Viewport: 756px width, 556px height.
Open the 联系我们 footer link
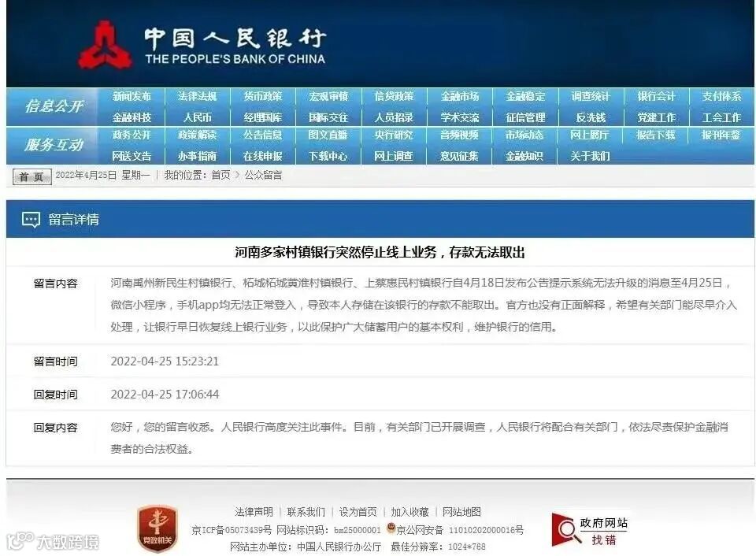(x=306, y=512)
